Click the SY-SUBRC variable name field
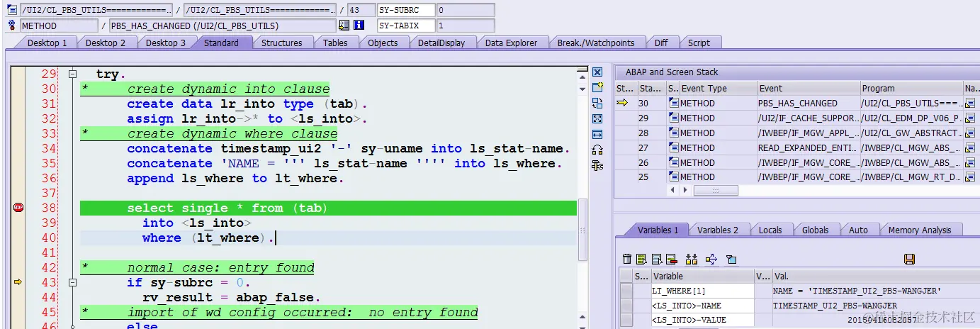Image resolution: width=980 pixels, height=329 pixels. (405, 10)
